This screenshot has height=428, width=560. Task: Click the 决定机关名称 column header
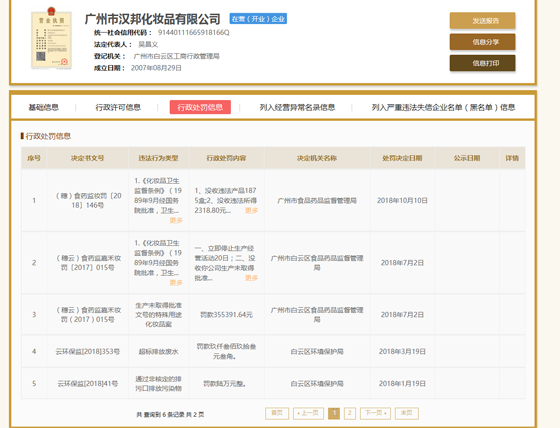(317, 158)
